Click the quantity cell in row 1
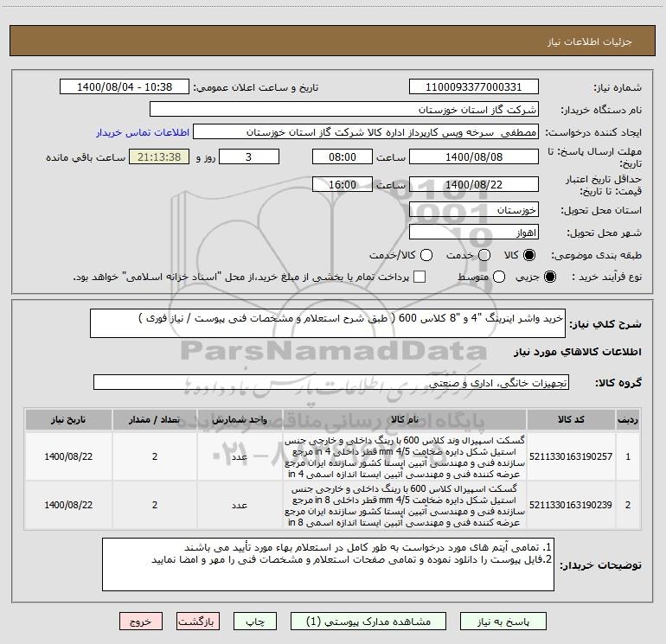666x644 pixels. click(x=155, y=456)
